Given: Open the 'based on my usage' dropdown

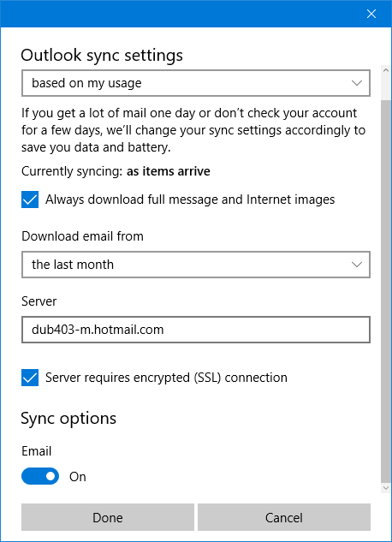Looking at the screenshot, I should (196, 83).
